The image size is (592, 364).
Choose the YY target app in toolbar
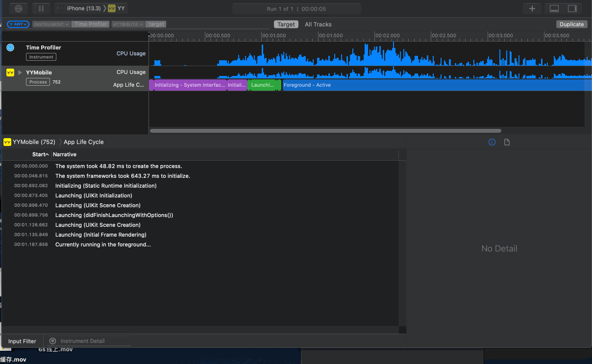coord(117,8)
